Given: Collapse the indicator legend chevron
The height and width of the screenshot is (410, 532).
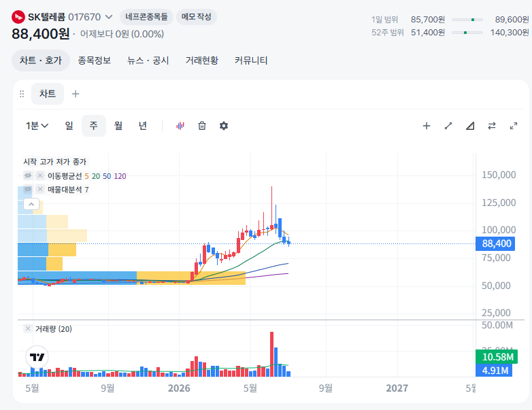Looking at the screenshot, I should pyautogui.click(x=31, y=204).
